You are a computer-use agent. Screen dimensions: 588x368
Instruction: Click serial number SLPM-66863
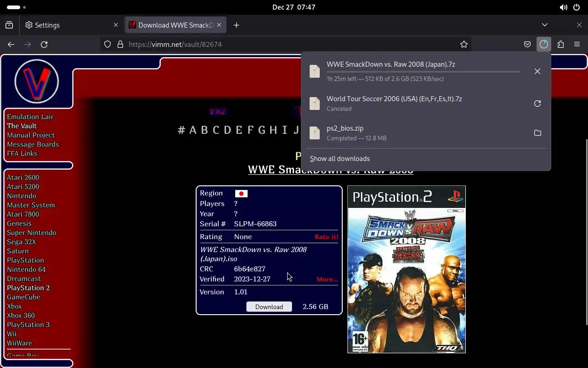pos(255,224)
